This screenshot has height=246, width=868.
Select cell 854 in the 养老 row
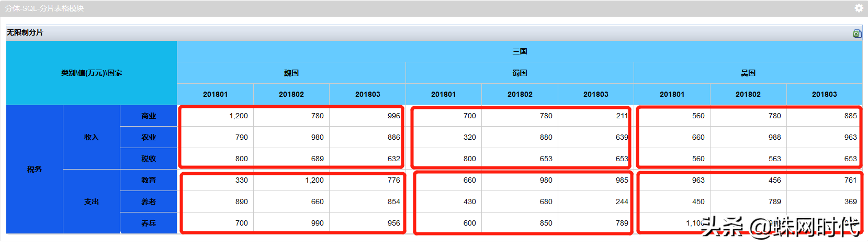367,202
